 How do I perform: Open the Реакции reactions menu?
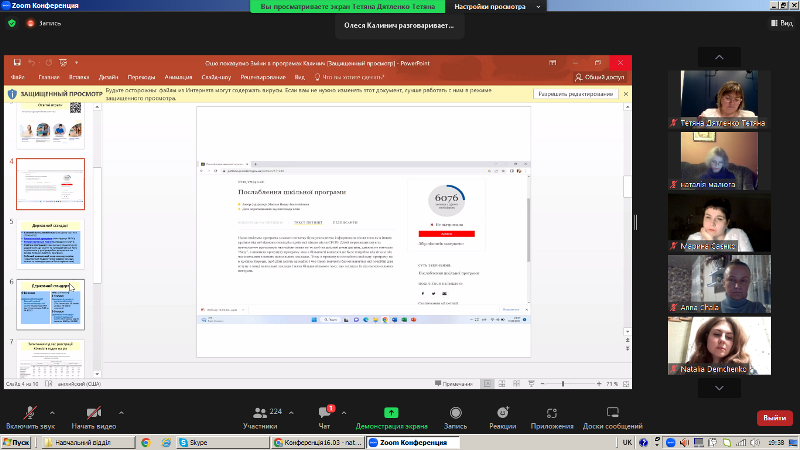click(x=502, y=412)
